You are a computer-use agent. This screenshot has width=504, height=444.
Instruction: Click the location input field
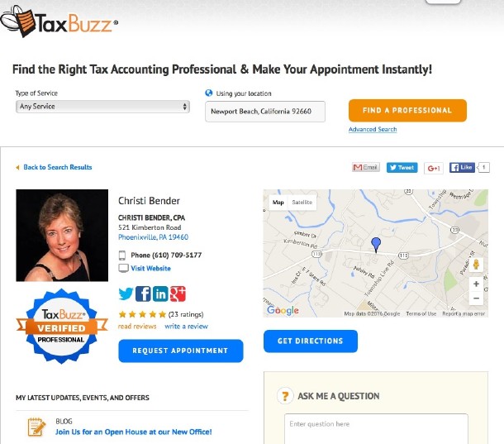265,112
